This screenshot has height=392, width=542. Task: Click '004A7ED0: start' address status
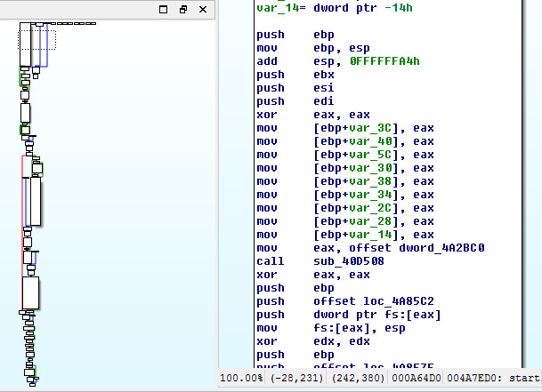click(x=493, y=378)
